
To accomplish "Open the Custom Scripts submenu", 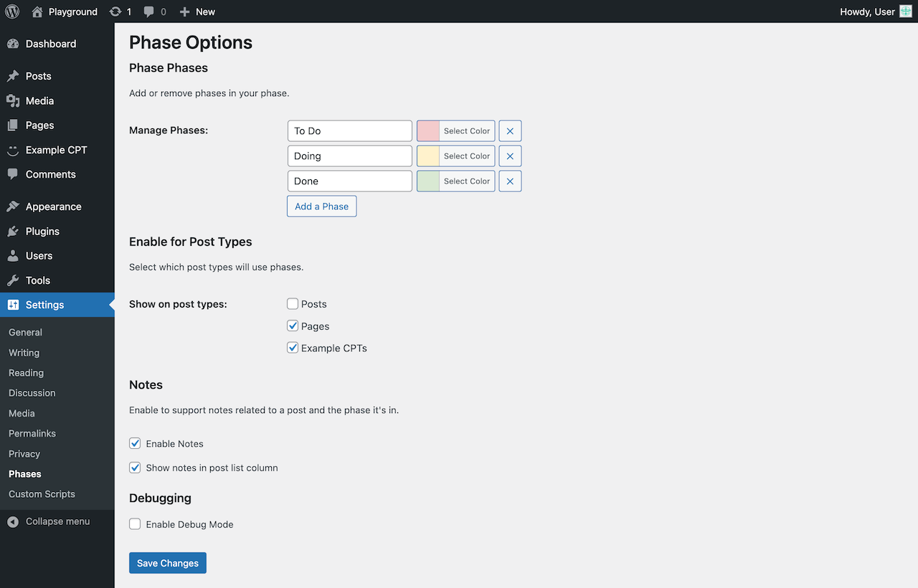I will [x=42, y=494].
